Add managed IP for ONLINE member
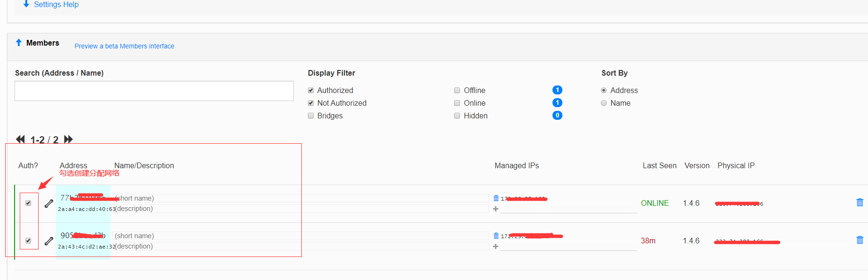Screen dimensions: 868x280 (496, 209)
